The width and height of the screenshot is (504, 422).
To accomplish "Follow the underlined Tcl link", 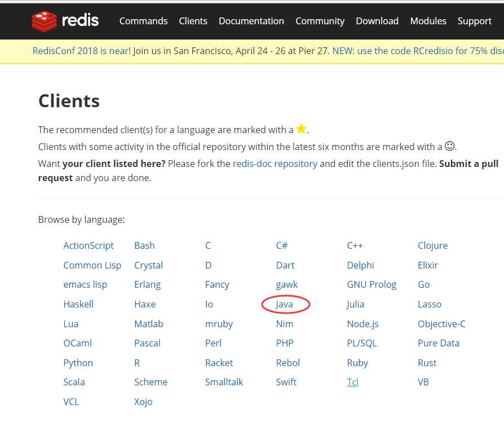I will (x=352, y=382).
